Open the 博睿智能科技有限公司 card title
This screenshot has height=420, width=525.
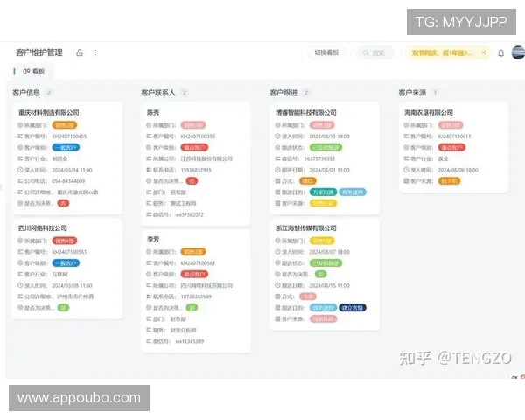[x=306, y=113]
